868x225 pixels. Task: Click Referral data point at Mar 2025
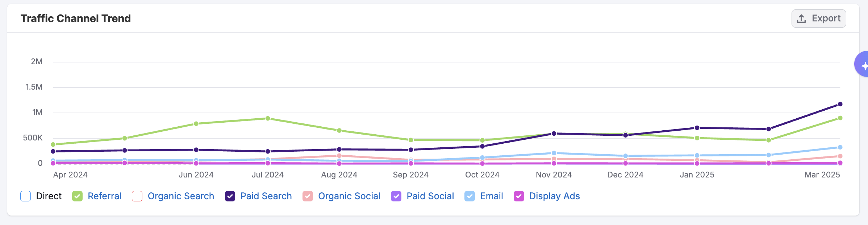840,118
